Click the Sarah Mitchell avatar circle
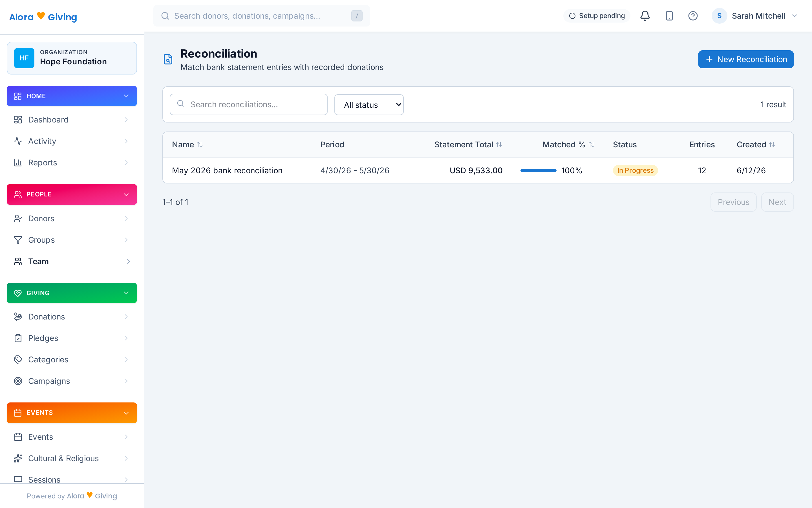 pos(719,16)
